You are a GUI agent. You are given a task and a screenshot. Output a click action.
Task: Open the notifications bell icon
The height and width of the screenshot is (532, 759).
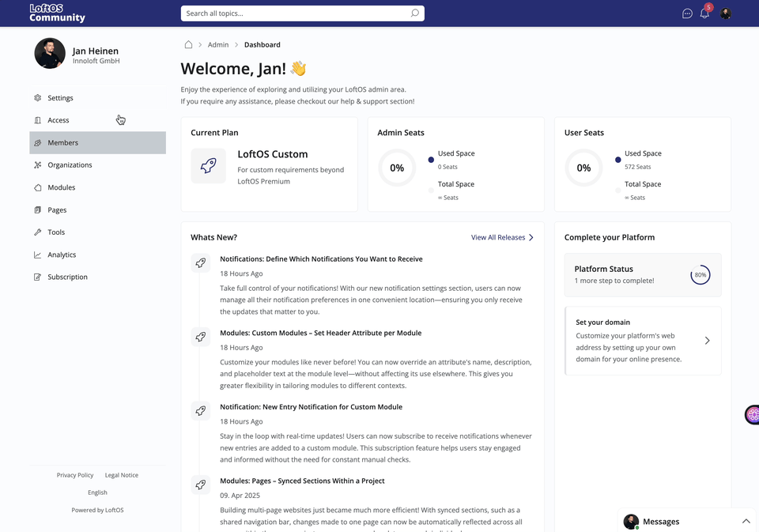pos(704,13)
